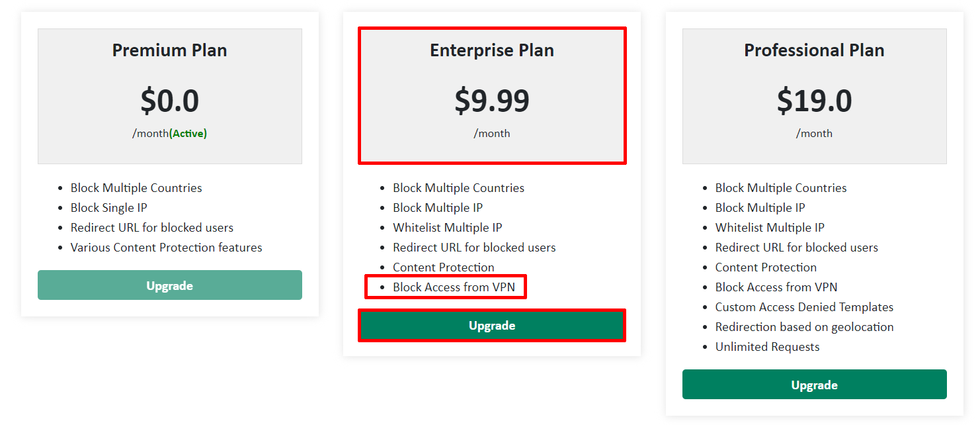
Task: Click Content Protection in Professional list
Action: point(766,267)
